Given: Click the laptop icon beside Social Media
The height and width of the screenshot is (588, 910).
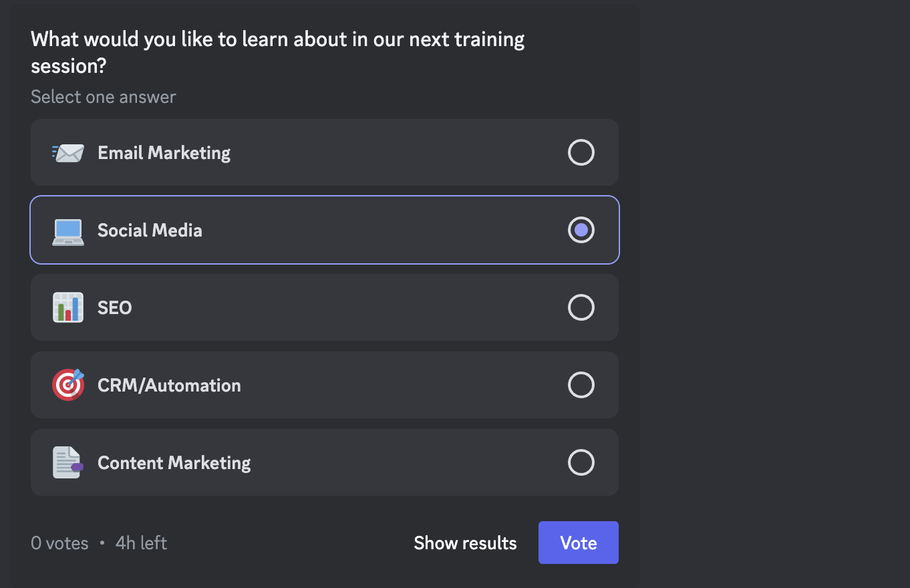Looking at the screenshot, I should coord(67,230).
